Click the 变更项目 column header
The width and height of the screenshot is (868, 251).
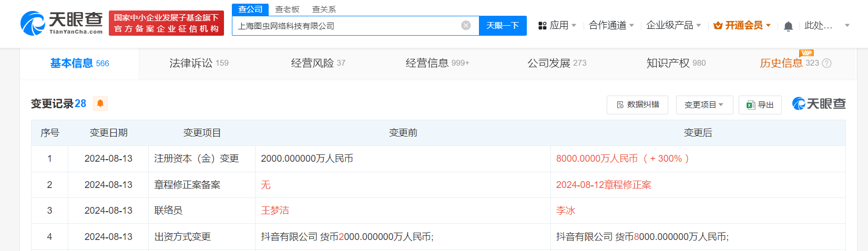pyautogui.click(x=202, y=133)
